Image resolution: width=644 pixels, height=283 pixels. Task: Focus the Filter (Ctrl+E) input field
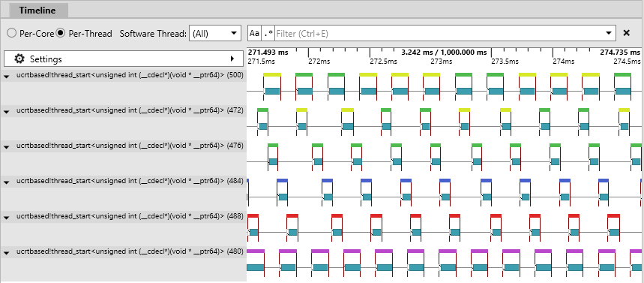439,33
